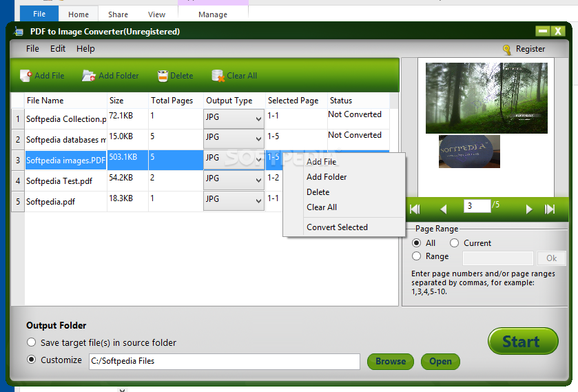Choose Add Folder from context menu
Screen dimensions: 578x392
coord(327,177)
